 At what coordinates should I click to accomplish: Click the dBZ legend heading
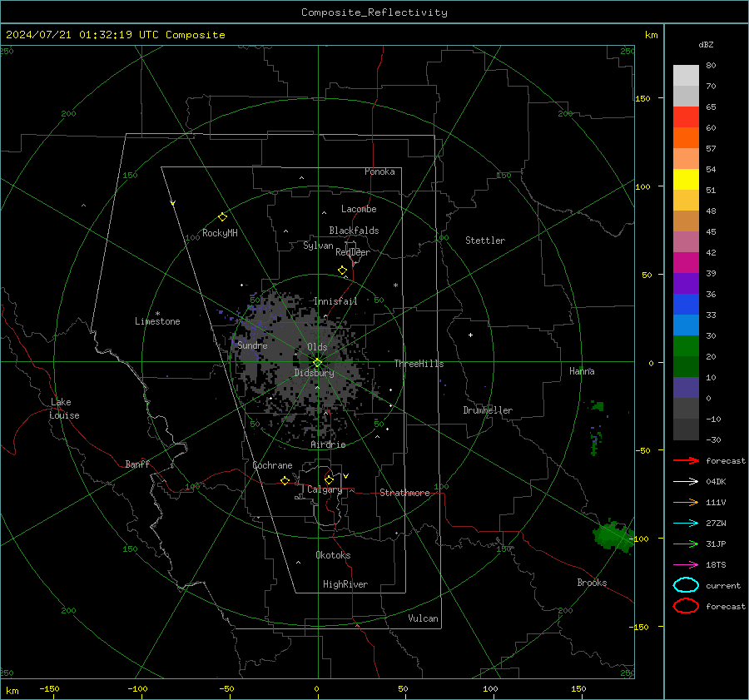click(706, 45)
